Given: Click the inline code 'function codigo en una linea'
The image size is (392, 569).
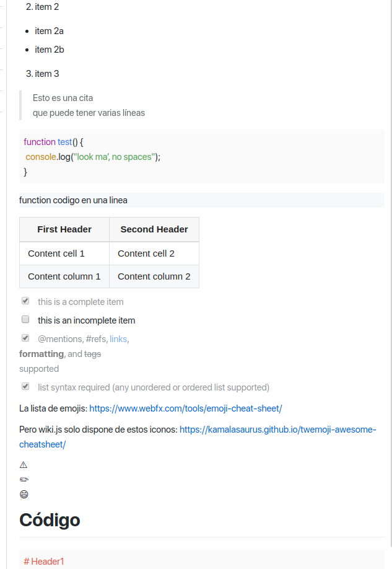Looking at the screenshot, I should [74, 200].
